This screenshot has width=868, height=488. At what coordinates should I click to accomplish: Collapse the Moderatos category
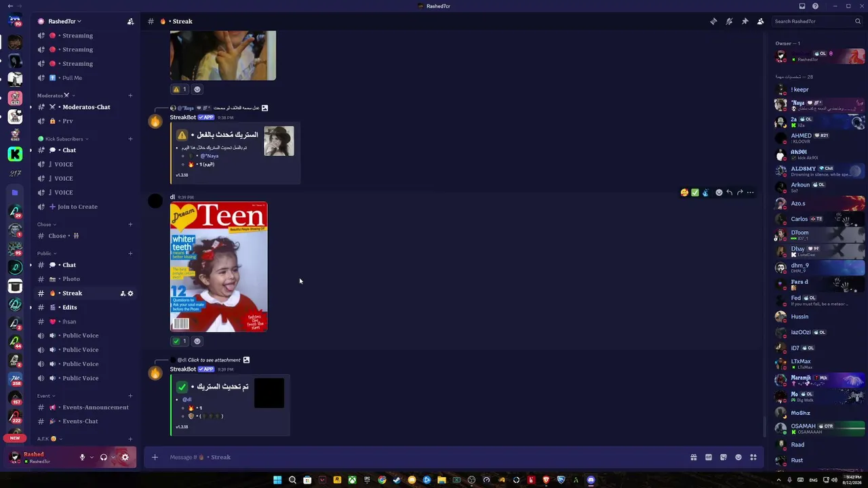click(55, 96)
